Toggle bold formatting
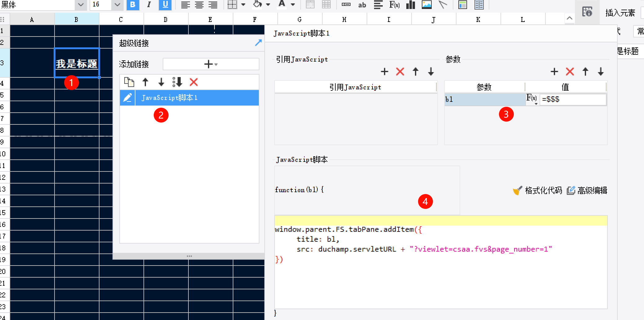The image size is (644, 320). point(133,5)
